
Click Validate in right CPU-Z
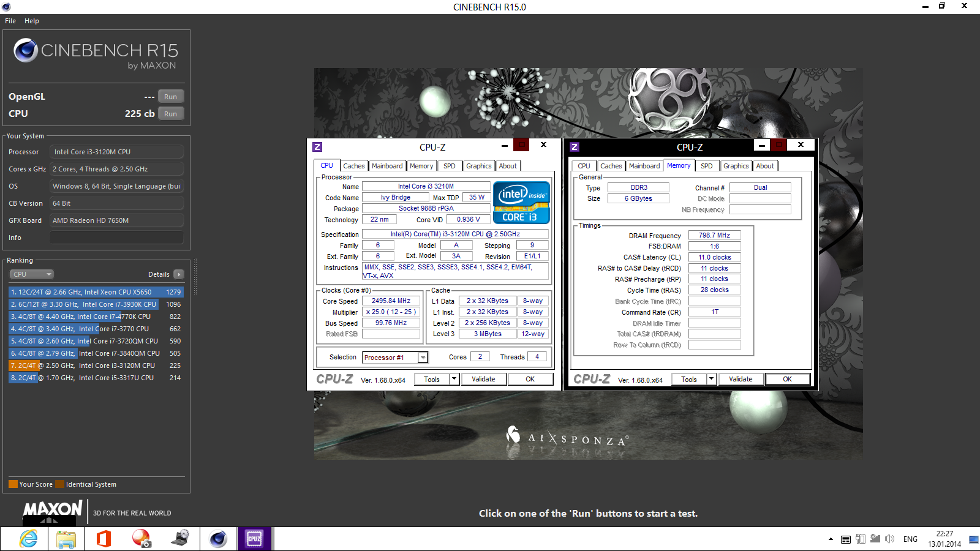[x=741, y=379]
